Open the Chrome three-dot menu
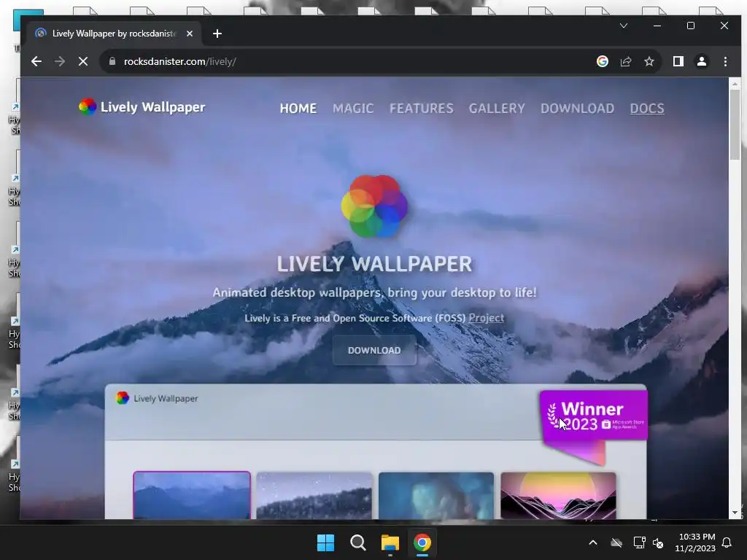Image resolution: width=747 pixels, height=560 pixels. (725, 61)
